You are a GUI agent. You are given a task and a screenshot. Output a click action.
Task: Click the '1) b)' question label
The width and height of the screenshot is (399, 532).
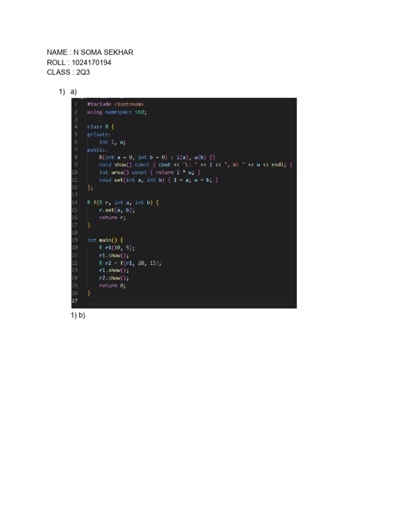78,315
